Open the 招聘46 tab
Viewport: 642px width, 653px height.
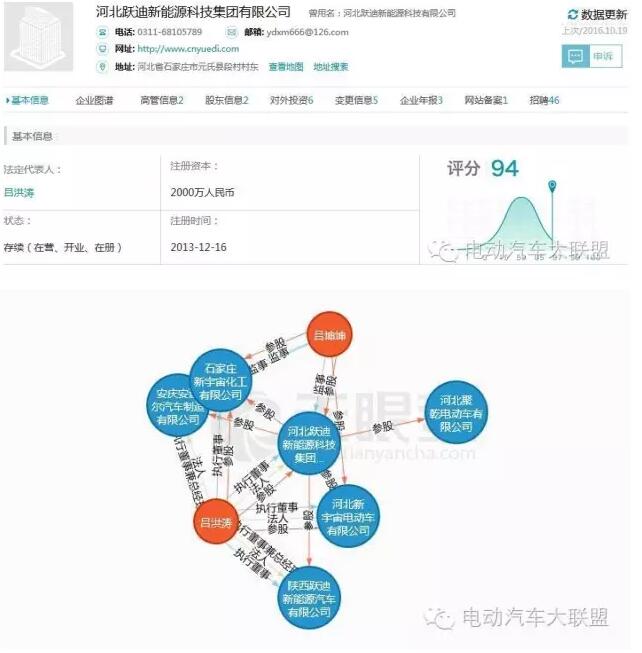tap(544, 100)
